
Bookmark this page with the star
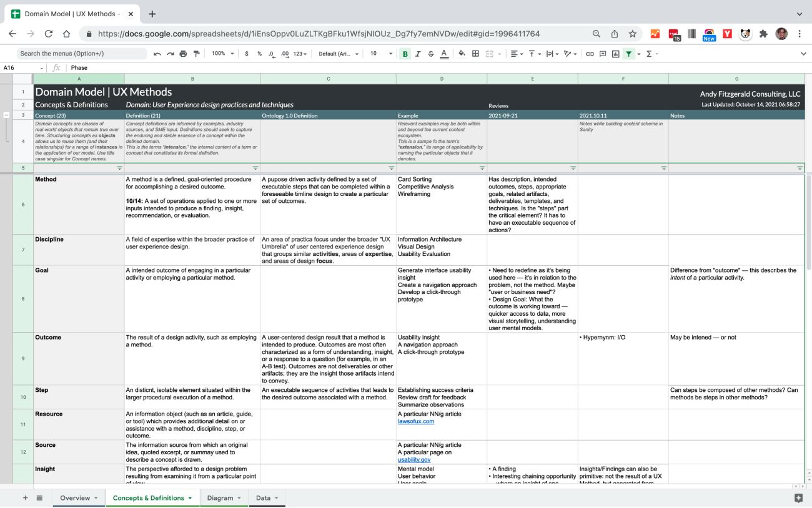coord(632,34)
